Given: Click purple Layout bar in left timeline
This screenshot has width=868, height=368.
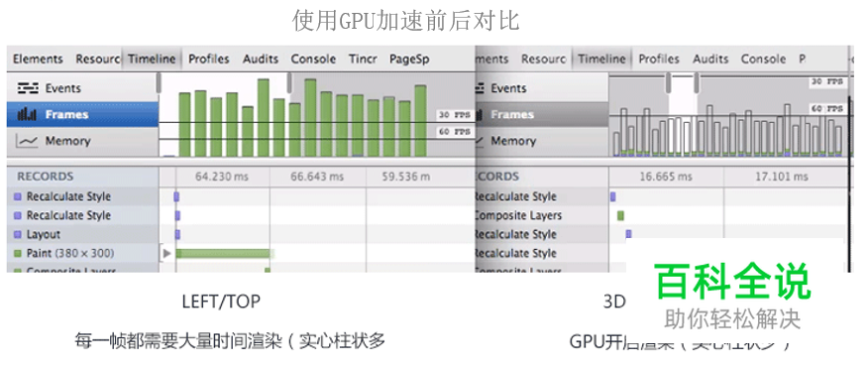Looking at the screenshot, I should (x=177, y=234).
